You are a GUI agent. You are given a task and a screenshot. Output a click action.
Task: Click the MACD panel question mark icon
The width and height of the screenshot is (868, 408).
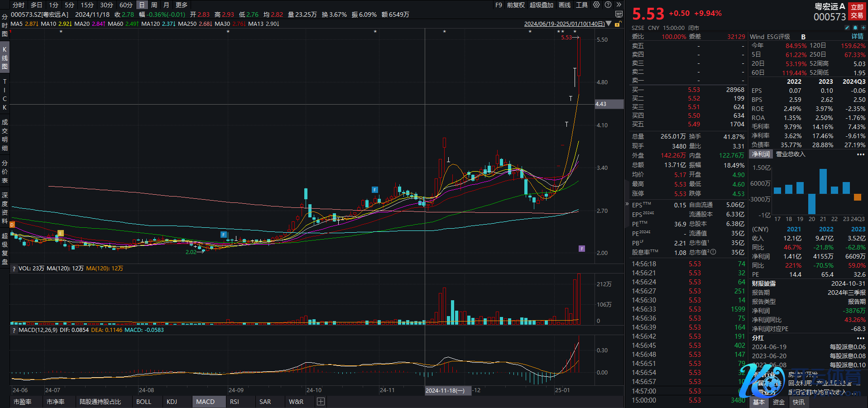pyautogui.click(x=14, y=330)
